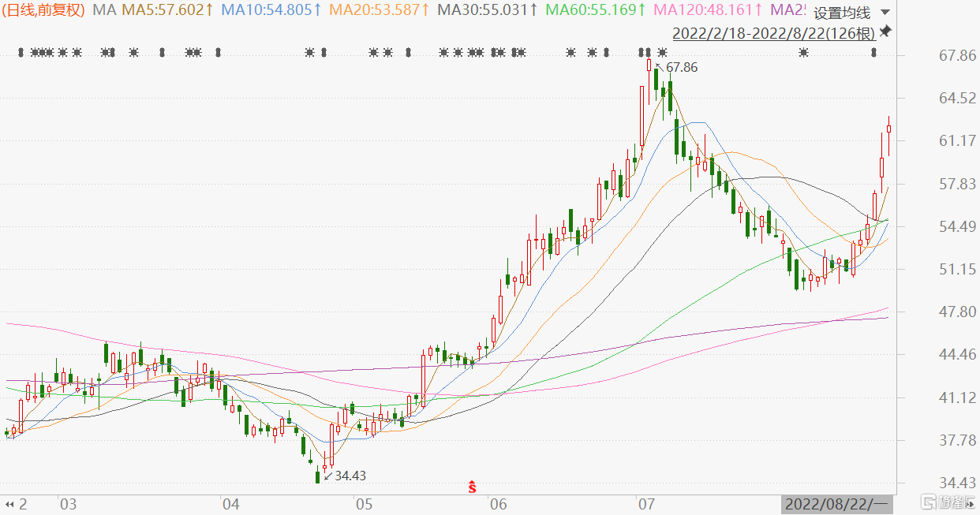Click the 67.86 peak price annotation
The height and width of the screenshot is (515, 980).
[681, 68]
